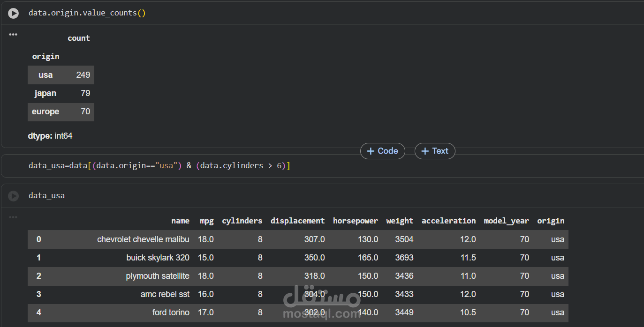This screenshot has height=327, width=644.
Task: Add a new text cell
Action: [435, 151]
